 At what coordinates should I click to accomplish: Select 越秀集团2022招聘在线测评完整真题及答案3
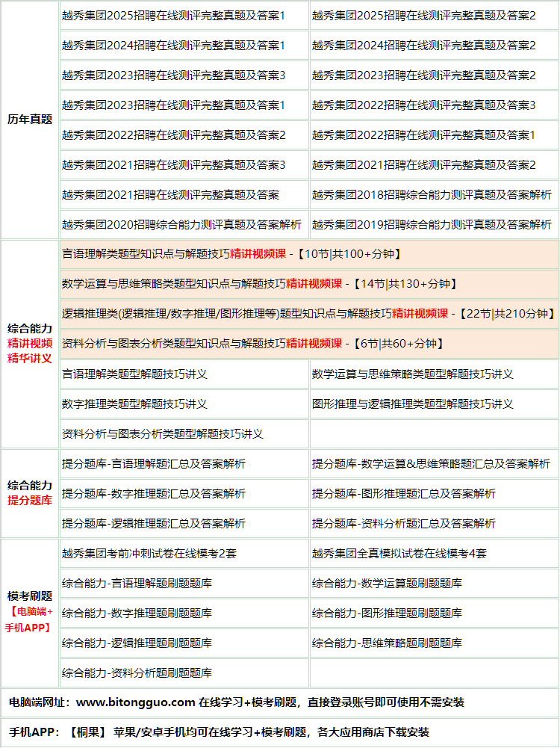[423, 105]
